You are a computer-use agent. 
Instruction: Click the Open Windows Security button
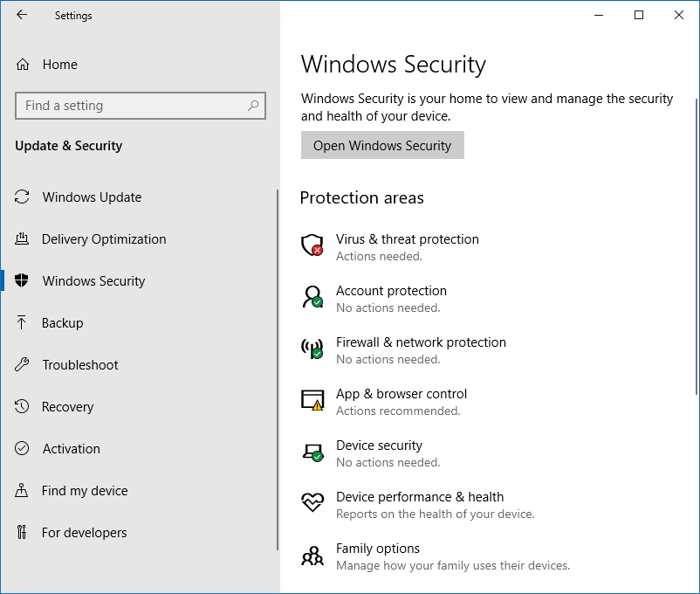point(382,145)
